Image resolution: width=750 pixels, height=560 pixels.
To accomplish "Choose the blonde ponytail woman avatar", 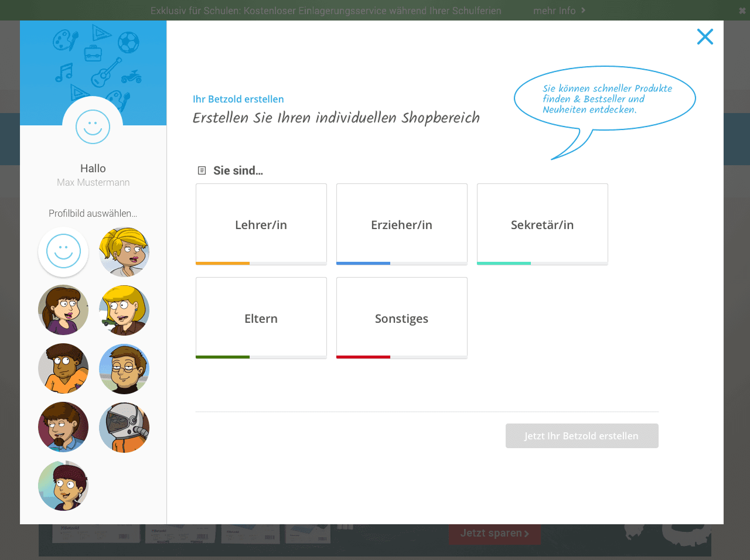I will coord(124,252).
